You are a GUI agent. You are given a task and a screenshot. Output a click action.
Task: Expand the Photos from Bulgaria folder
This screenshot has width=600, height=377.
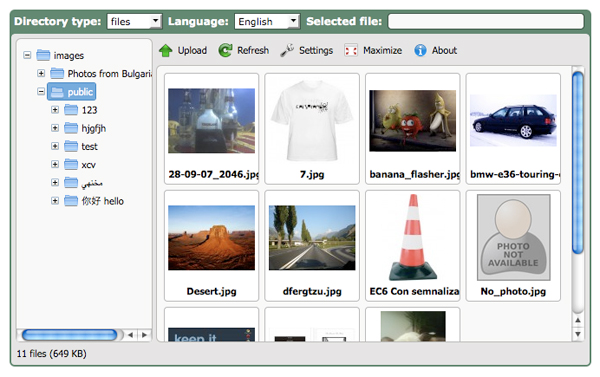41,73
